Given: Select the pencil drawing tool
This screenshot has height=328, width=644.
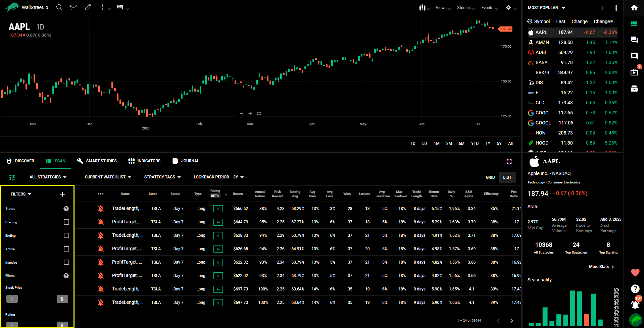Looking at the screenshot, I should [x=88, y=7].
